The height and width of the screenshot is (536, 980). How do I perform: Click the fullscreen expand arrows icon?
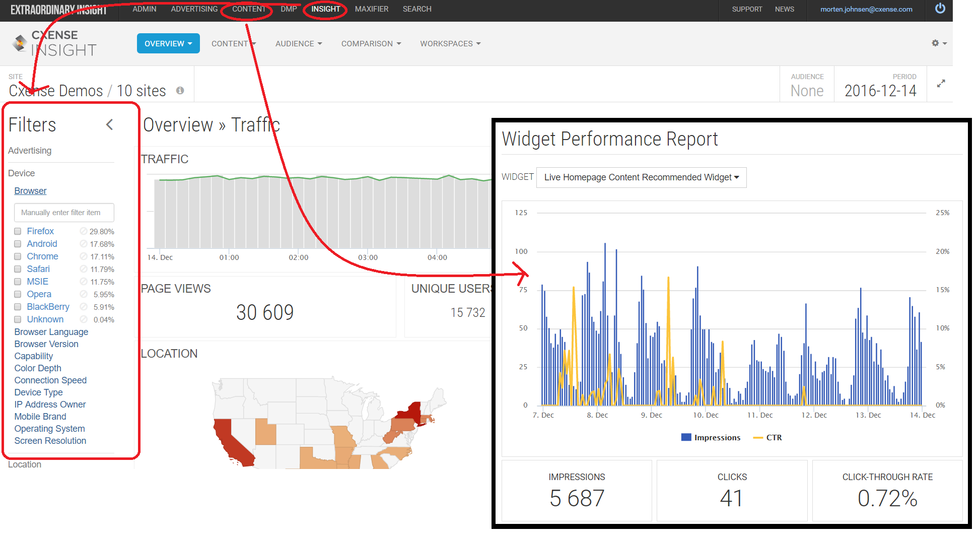click(941, 84)
